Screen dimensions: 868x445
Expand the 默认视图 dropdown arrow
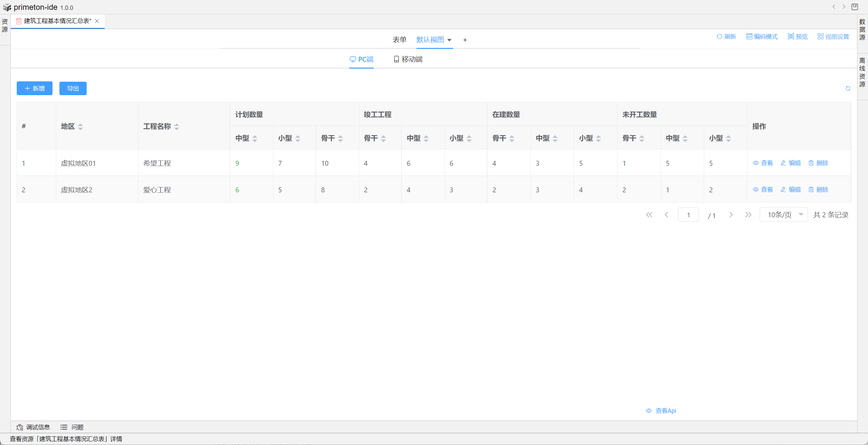click(x=449, y=40)
